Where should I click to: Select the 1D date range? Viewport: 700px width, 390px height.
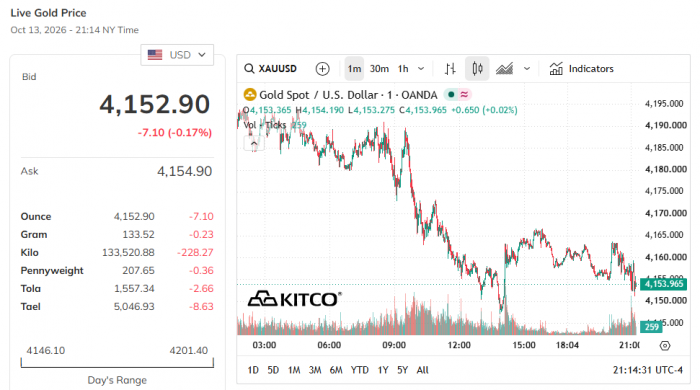point(253,370)
